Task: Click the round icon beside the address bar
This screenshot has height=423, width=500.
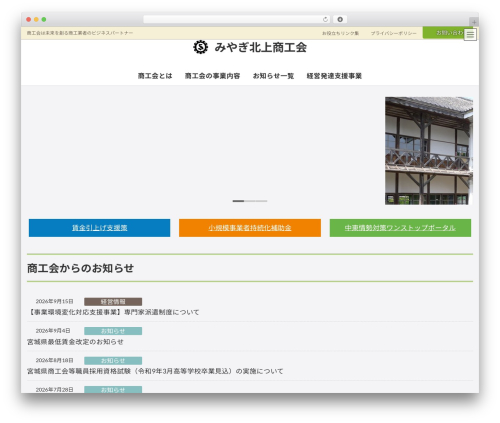Action: pos(340,19)
